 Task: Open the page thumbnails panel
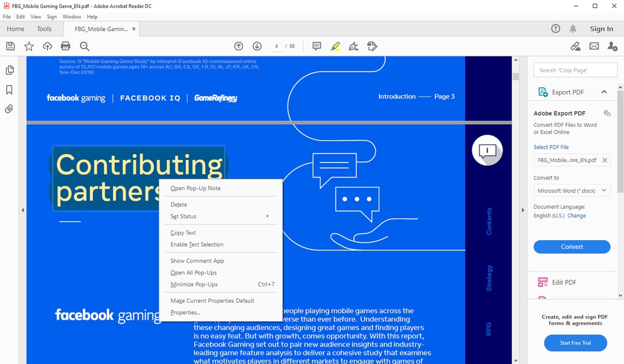click(x=9, y=70)
